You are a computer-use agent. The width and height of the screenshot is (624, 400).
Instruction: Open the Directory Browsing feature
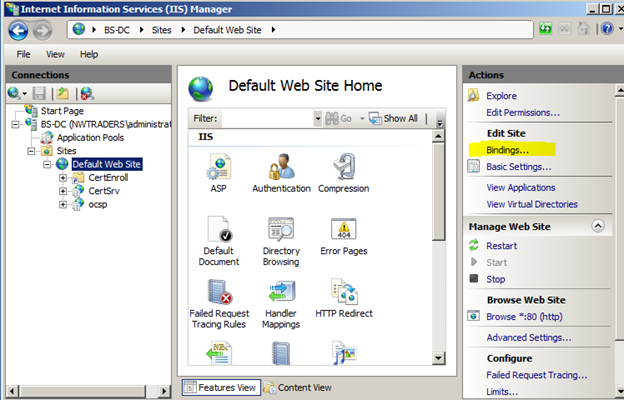pos(281,241)
